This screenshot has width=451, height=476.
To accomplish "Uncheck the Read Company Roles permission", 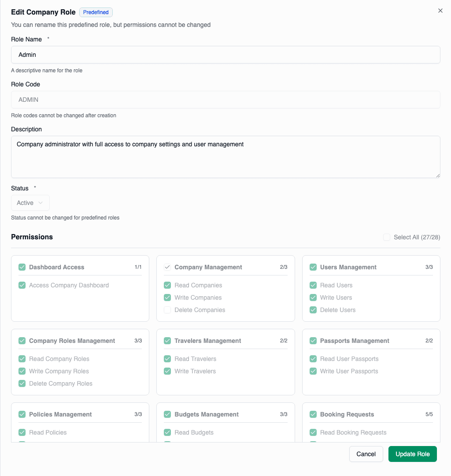I will [x=22, y=359].
